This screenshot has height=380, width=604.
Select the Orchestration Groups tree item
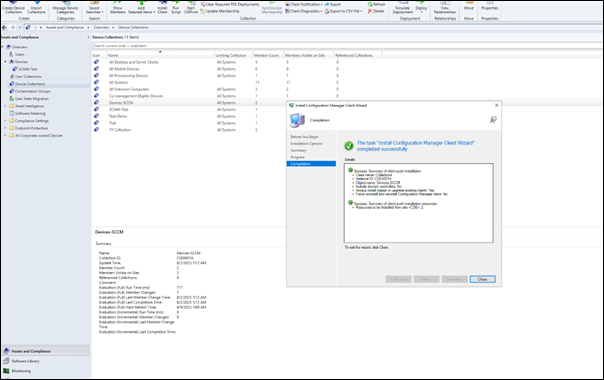32,91
